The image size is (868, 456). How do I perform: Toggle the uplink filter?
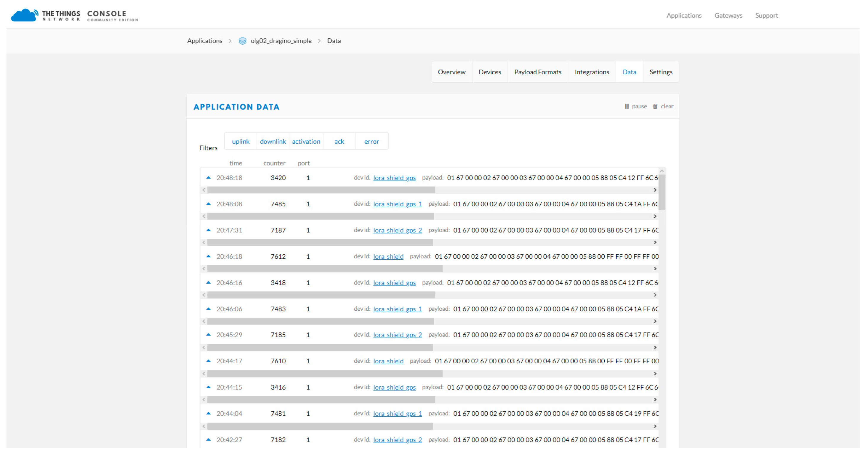coord(241,142)
